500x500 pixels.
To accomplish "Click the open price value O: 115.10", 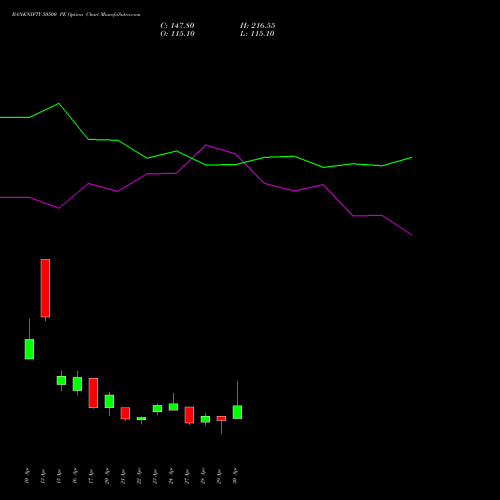I will pyautogui.click(x=177, y=34).
